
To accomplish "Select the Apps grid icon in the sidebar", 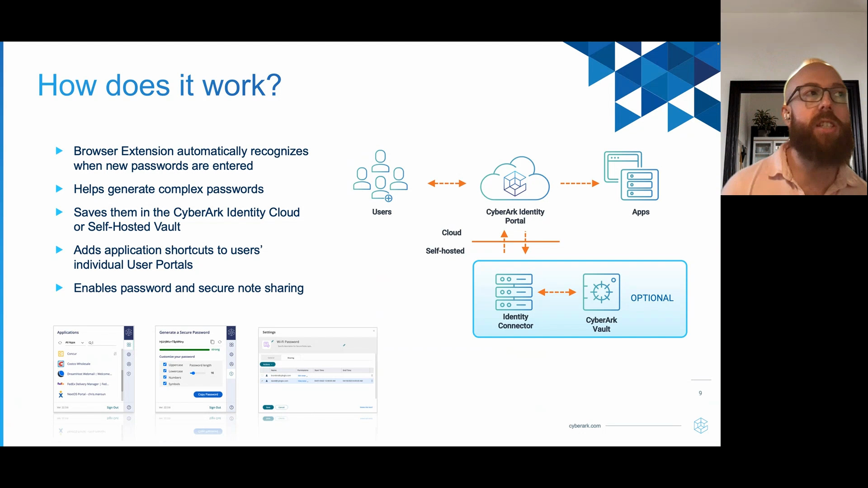I will pos(129,345).
